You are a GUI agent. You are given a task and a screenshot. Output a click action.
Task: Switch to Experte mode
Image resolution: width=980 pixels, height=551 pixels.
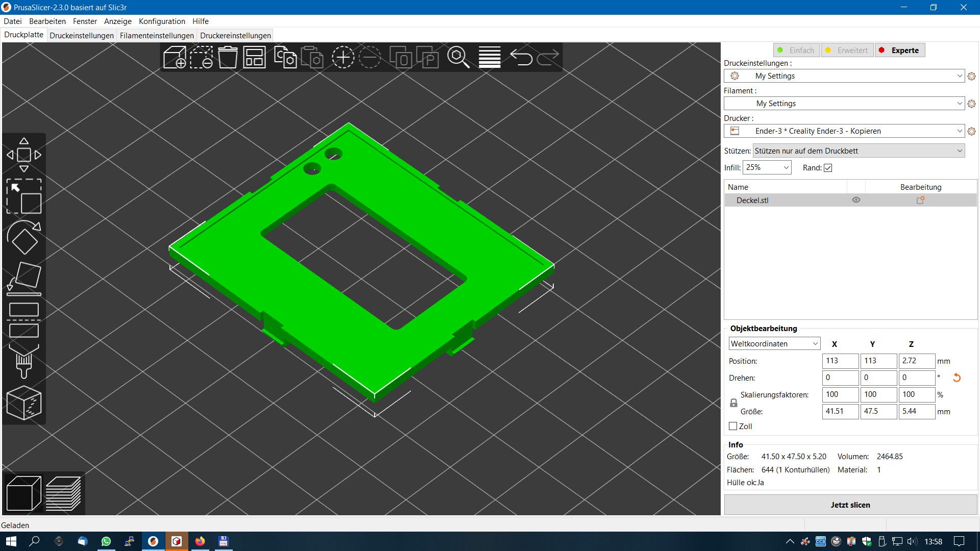(x=900, y=50)
